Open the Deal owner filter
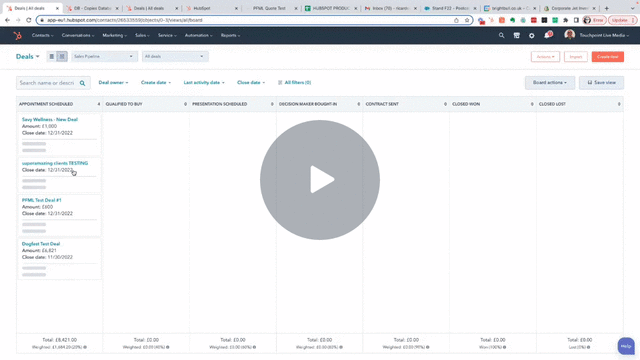 click(x=113, y=82)
